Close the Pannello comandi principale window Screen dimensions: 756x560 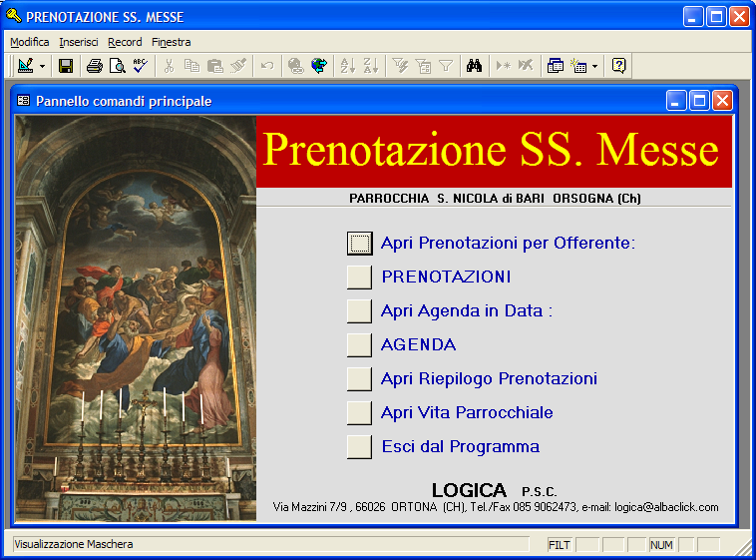tap(722, 101)
